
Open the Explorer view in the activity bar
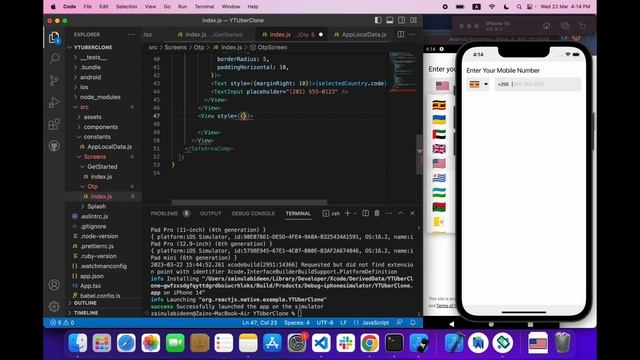click(x=54, y=38)
